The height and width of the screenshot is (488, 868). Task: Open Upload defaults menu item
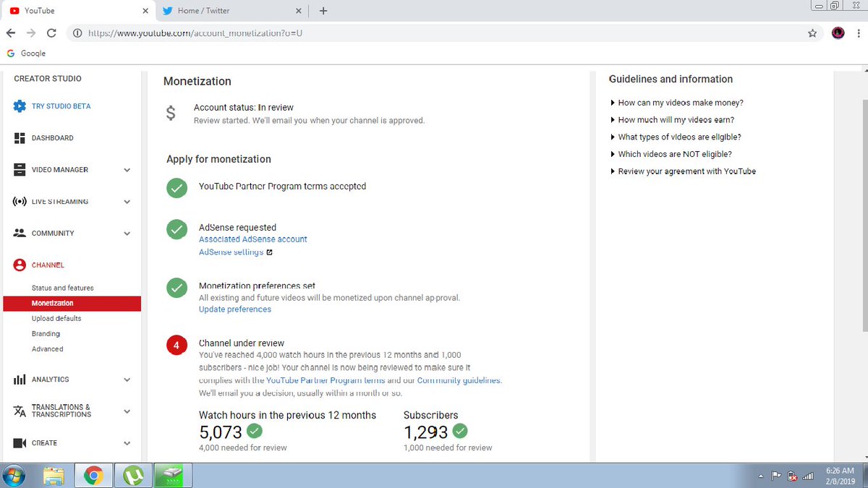56,319
